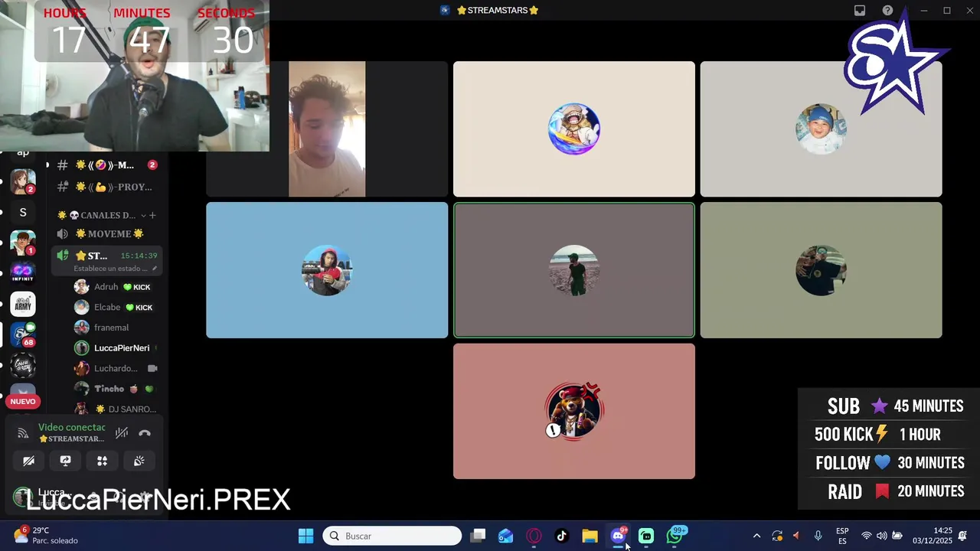Open Streamstars server with 68 badge
The width and height of the screenshot is (980, 551).
point(23,334)
